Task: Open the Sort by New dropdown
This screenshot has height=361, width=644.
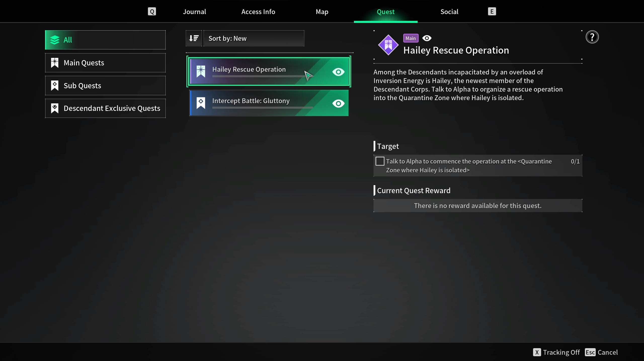Action: (253, 38)
